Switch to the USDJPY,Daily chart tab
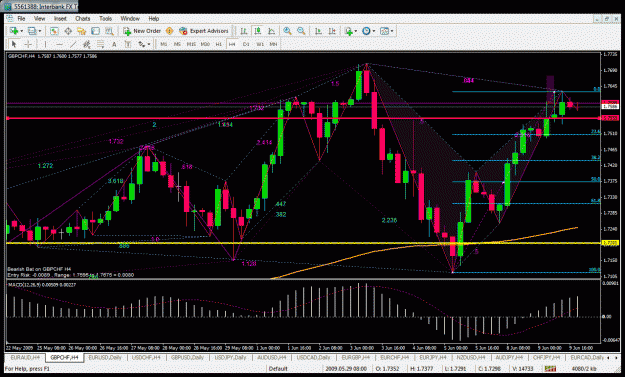The height and width of the screenshot is (377, 625). (x=230, y=357)
